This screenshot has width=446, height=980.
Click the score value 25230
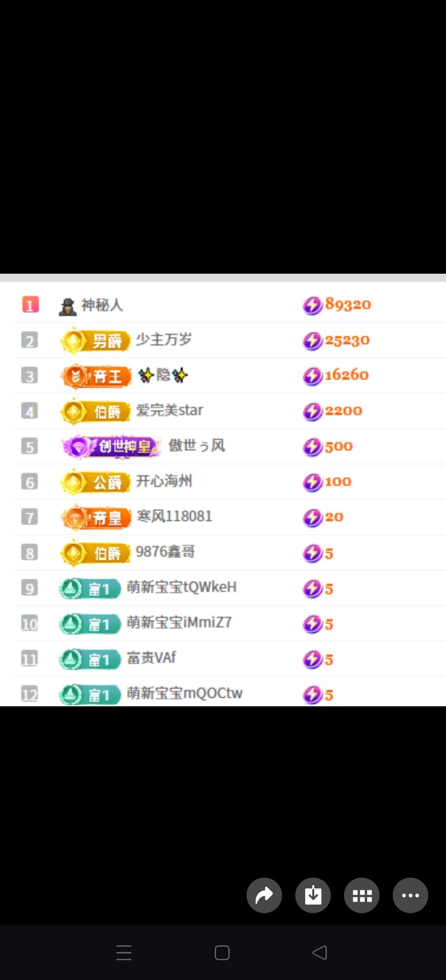pos(347,341)
